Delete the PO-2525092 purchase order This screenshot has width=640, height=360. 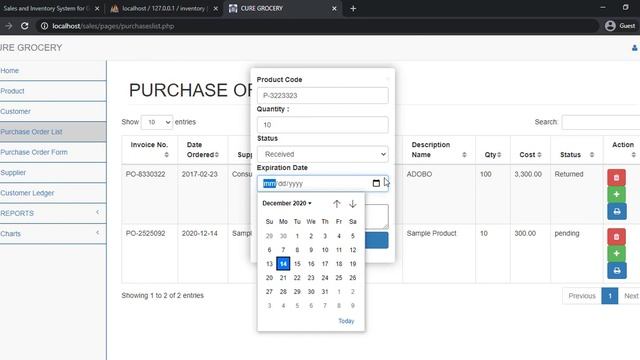616,237
